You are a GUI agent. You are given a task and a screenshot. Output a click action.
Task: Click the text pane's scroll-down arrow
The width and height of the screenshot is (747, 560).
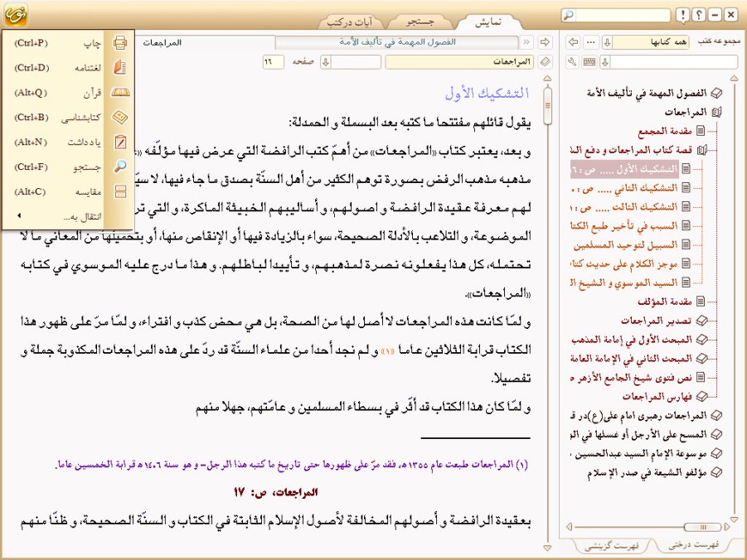pyautogui.click(x=547, y=548)
